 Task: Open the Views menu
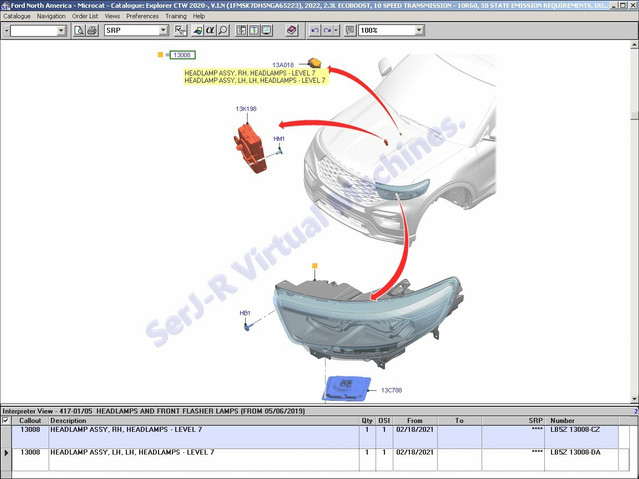(x=112, y=16)
